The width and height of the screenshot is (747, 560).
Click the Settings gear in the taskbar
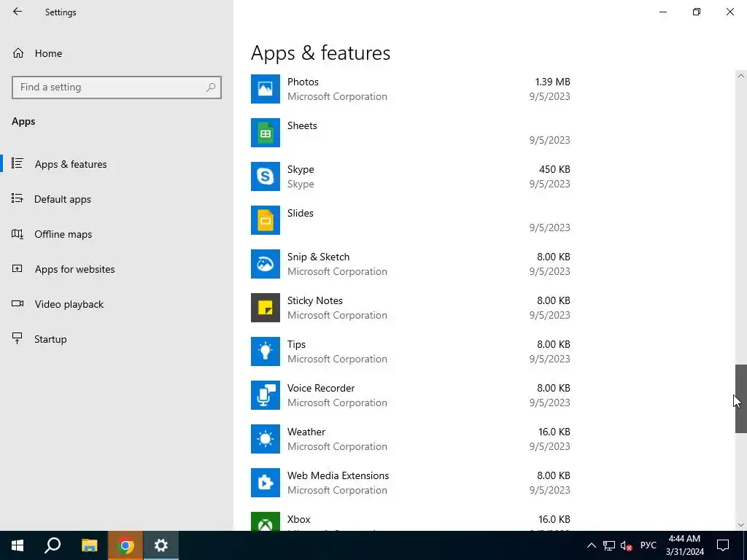161,545
